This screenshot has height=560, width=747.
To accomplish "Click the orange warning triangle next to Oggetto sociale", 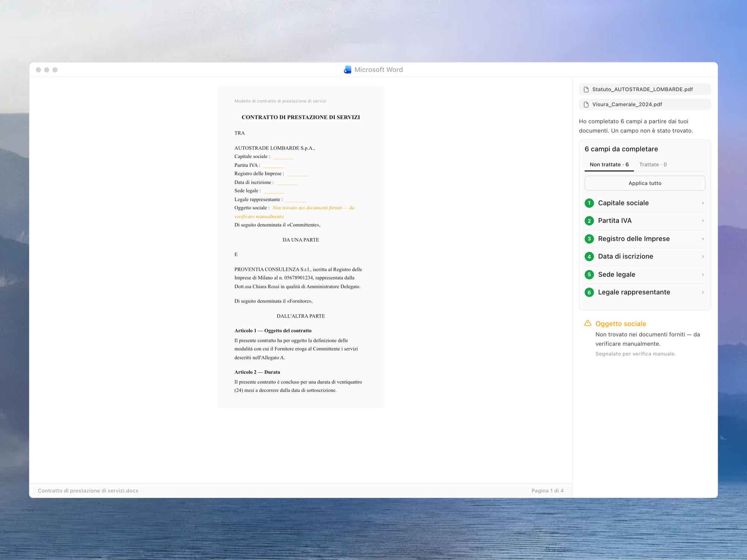I will 588,323.
